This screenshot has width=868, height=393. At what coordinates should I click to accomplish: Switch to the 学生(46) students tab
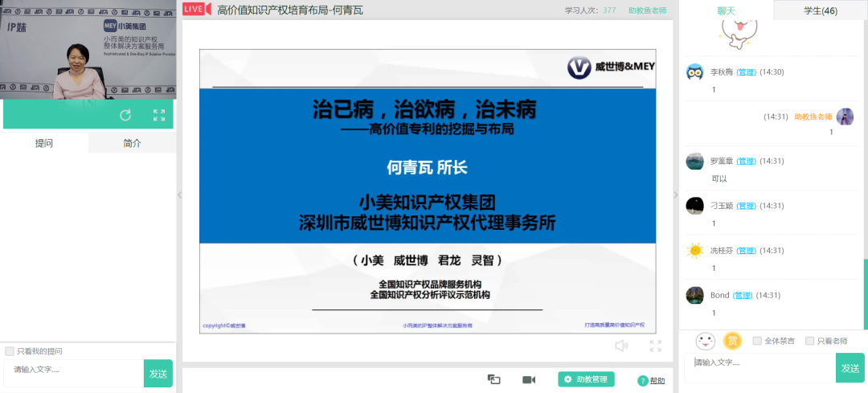tap(821, 10)
